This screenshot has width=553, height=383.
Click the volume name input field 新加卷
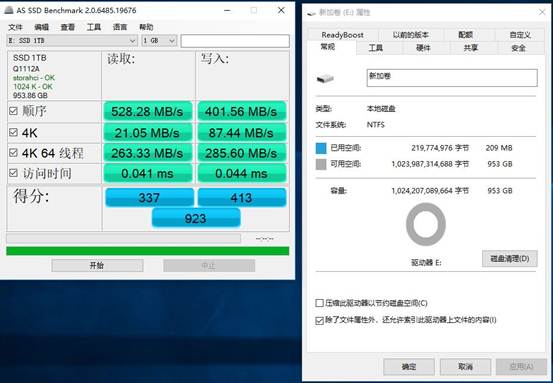point(452,78)
